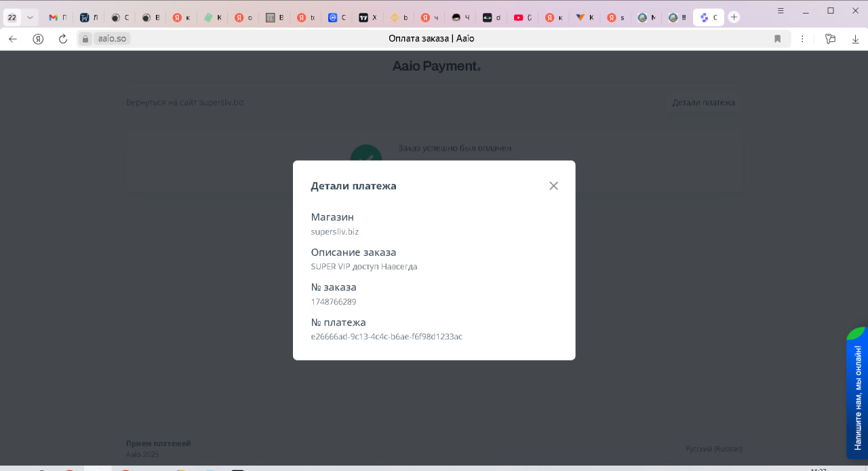Click 'SUPER VIP доступ Навсегда' description
This screenshot has width=868, height=471.
click(x=363, y=267)
